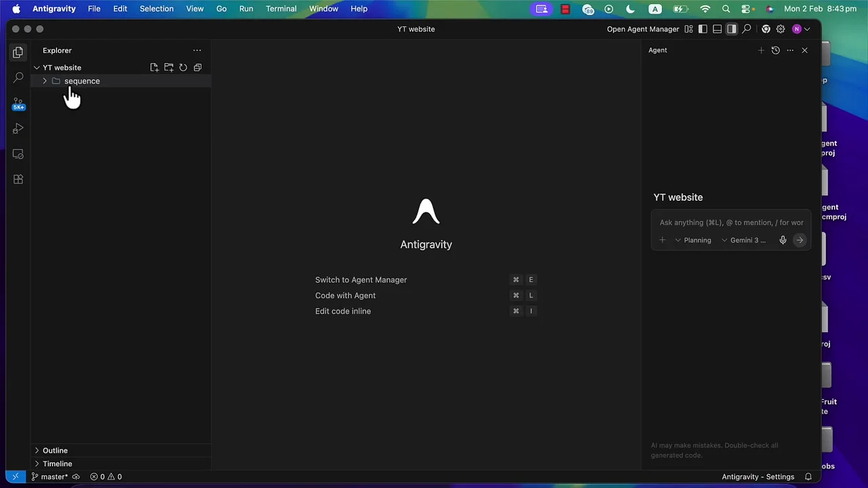Open notifications bell in status bar

tap(808, 476)
